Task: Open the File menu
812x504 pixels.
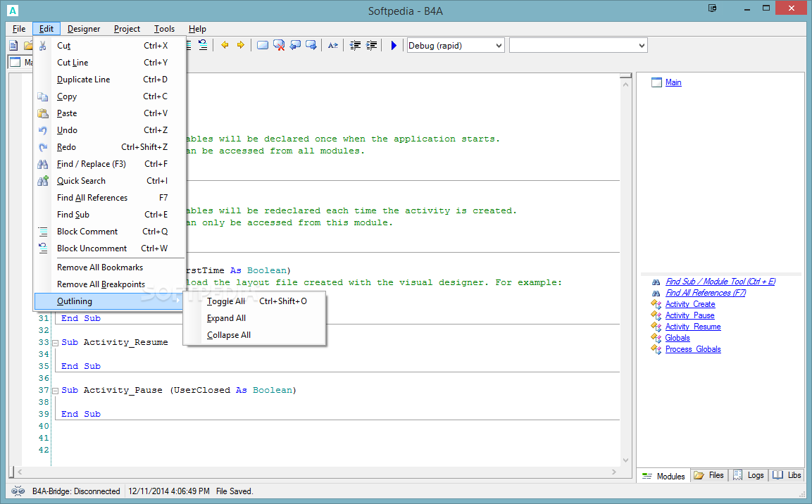Action: pyautogui.click(x=19, y=29)
